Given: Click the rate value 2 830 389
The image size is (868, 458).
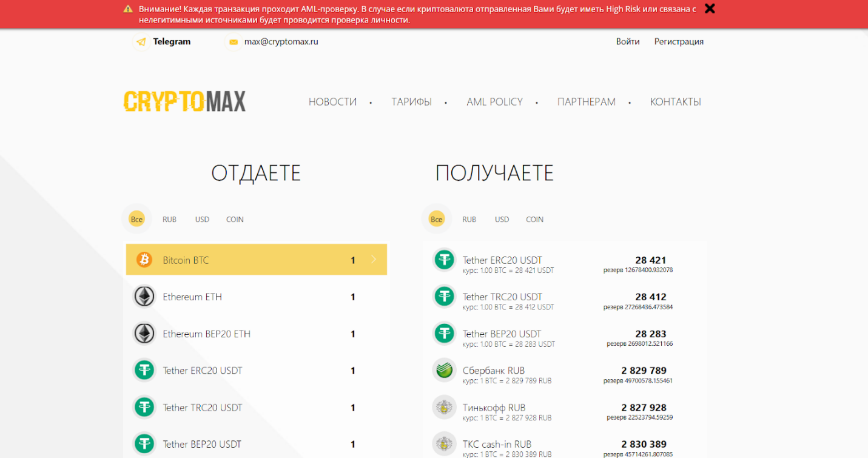Looking at the screenshot, I should (x=644, y=444).
